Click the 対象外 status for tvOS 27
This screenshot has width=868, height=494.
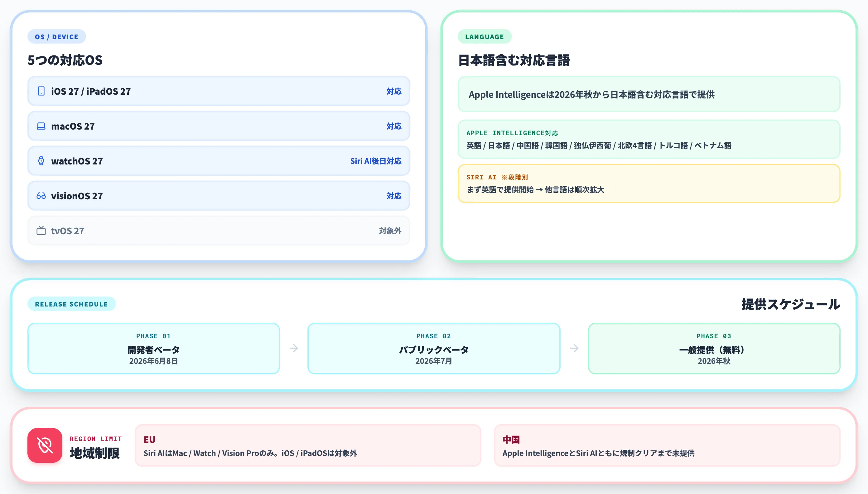pos(390,231)
